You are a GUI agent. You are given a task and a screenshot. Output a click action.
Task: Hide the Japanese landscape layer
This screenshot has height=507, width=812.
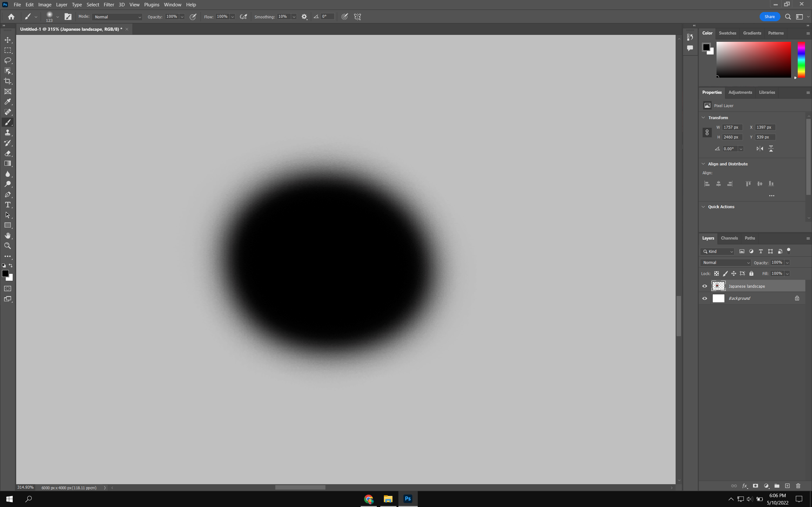point(704,286)
